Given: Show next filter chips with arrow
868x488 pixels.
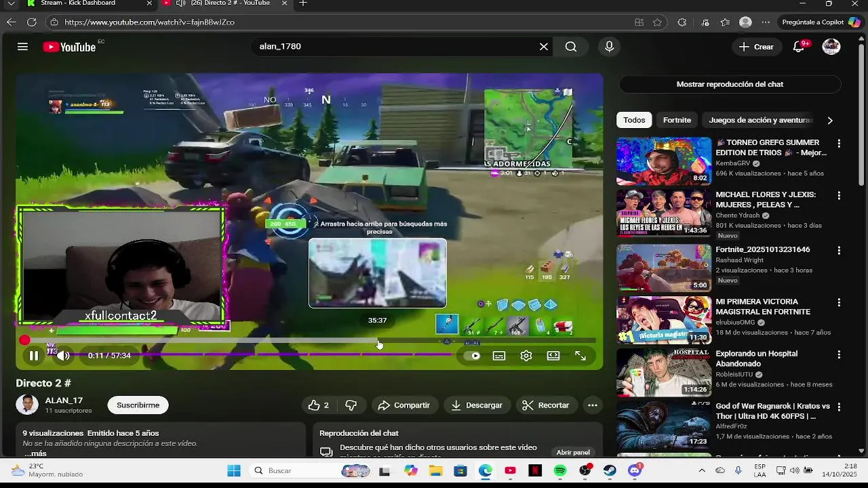Looking at the screenshot, I should [830, 121].
